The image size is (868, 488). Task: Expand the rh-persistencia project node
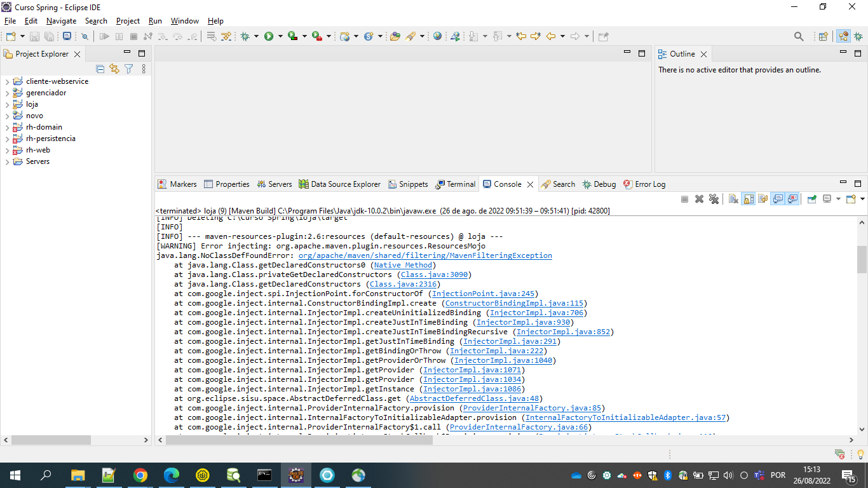point(7,139)
